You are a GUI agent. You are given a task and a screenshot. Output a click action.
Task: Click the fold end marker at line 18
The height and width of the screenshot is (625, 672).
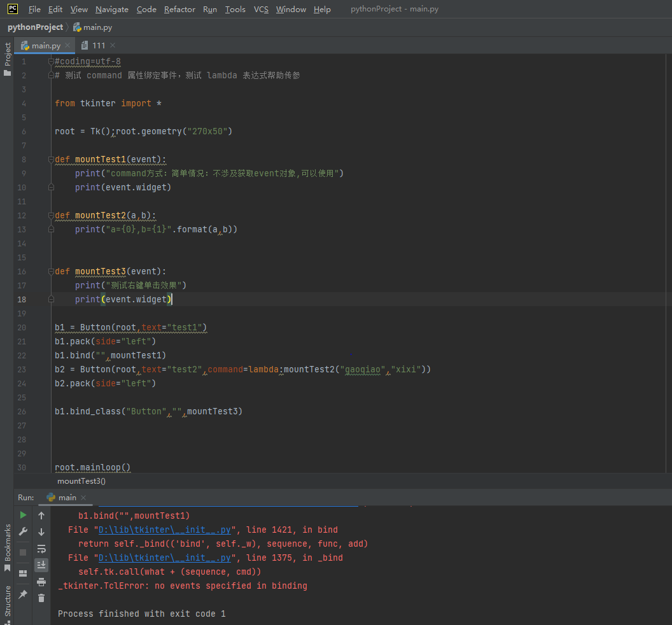pos(51,299)
